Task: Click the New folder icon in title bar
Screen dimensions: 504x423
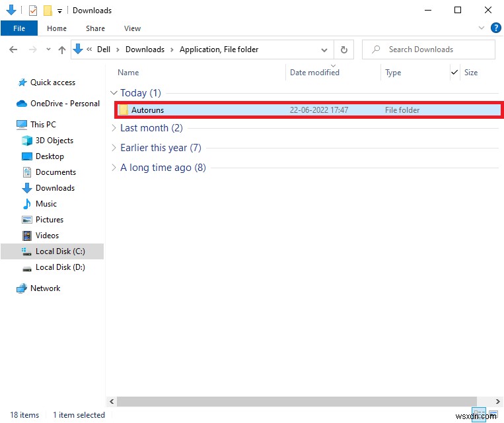Action: [48, 11]
